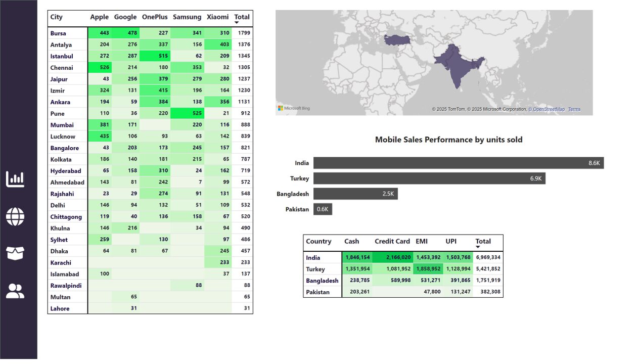Select the Chittagong row in city table
This screenshot has height=364, width=638.
click(x=150, y=217)
